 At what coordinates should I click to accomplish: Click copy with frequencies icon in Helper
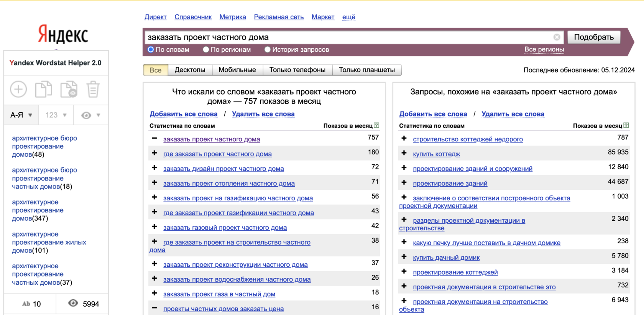tap(69, 89)
